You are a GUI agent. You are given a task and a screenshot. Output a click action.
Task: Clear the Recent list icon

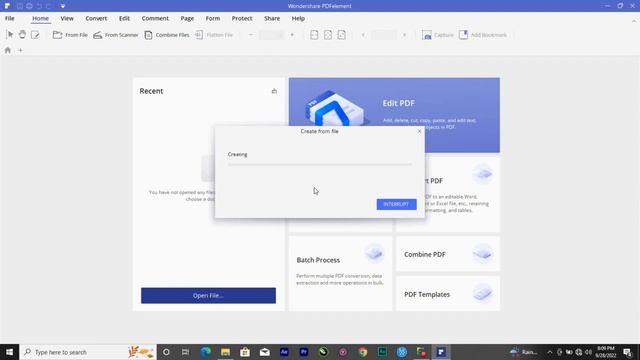(274, 91)
